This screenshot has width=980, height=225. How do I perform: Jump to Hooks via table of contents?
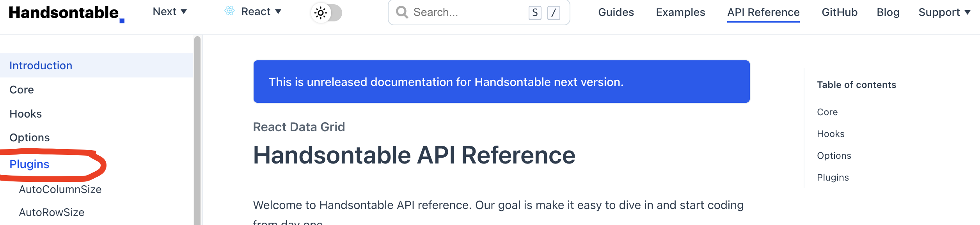pyautogui.click(x=831, y=134)
